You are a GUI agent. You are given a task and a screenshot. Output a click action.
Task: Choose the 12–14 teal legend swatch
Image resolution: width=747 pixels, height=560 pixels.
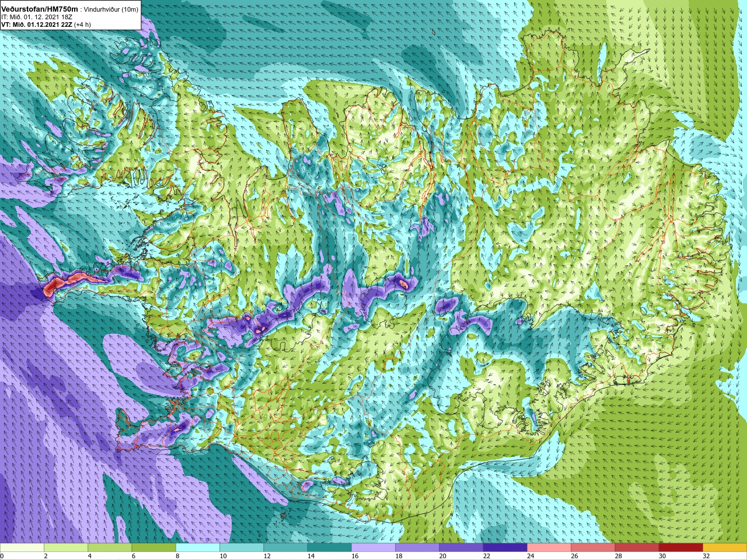click(285, 548)
